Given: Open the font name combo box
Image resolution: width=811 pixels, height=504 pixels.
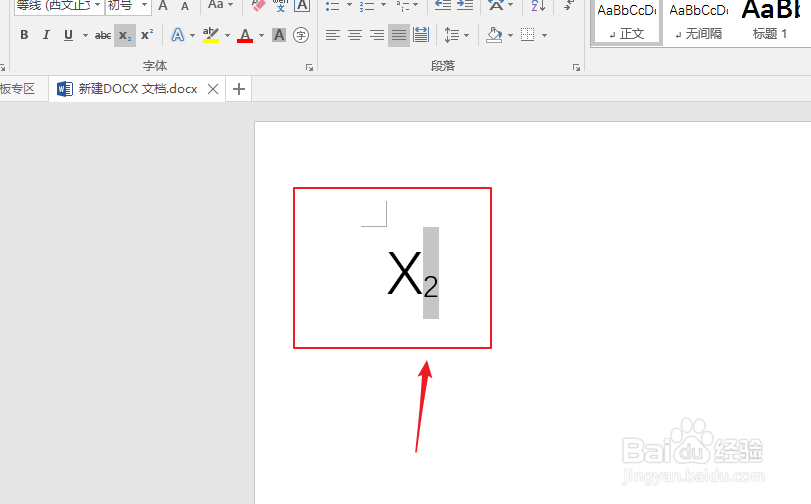Looking at the screenshot, I should 58,6.
